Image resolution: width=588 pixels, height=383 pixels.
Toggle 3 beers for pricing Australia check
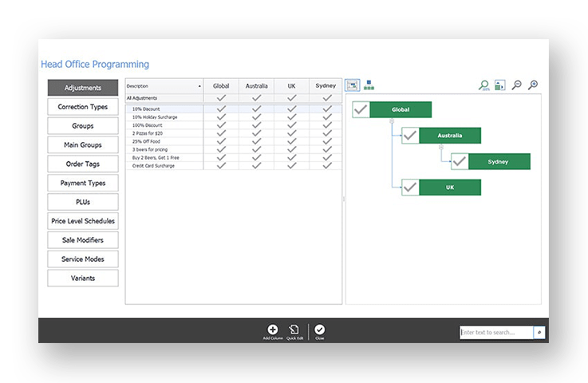(256, 149)
